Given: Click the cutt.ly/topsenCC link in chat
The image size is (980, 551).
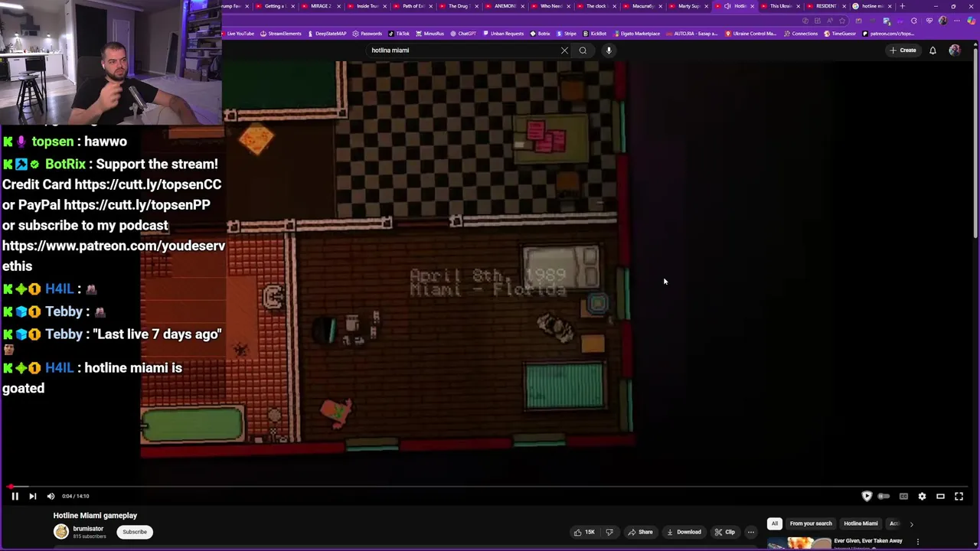Looking at the screenshot, I should point(148,184).
